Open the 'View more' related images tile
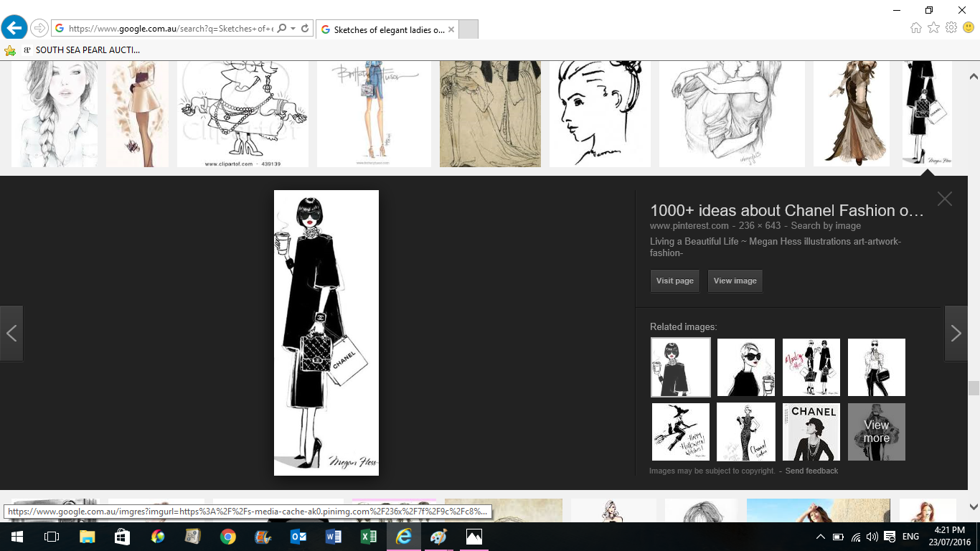 (x=876, y=432)
